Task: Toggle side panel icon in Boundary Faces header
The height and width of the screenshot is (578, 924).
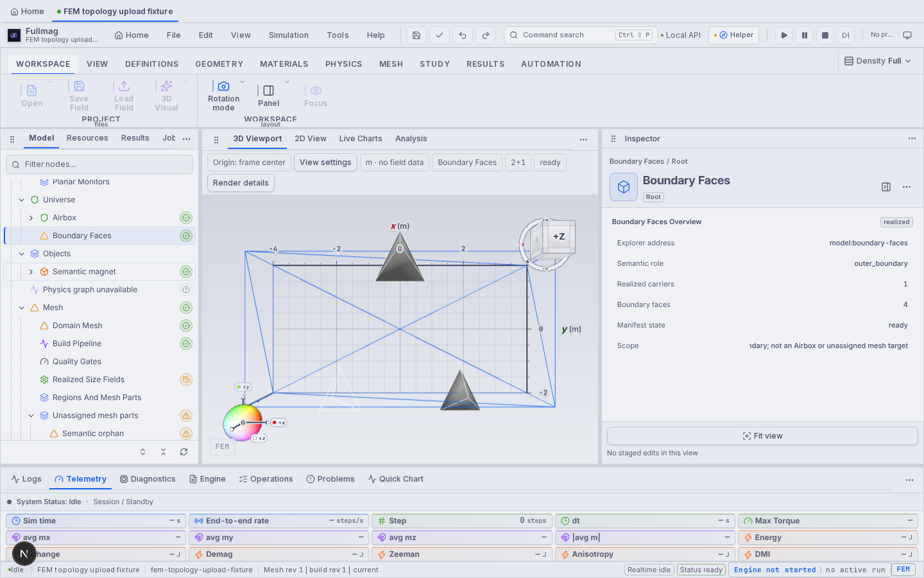Action: pos(886,187)
